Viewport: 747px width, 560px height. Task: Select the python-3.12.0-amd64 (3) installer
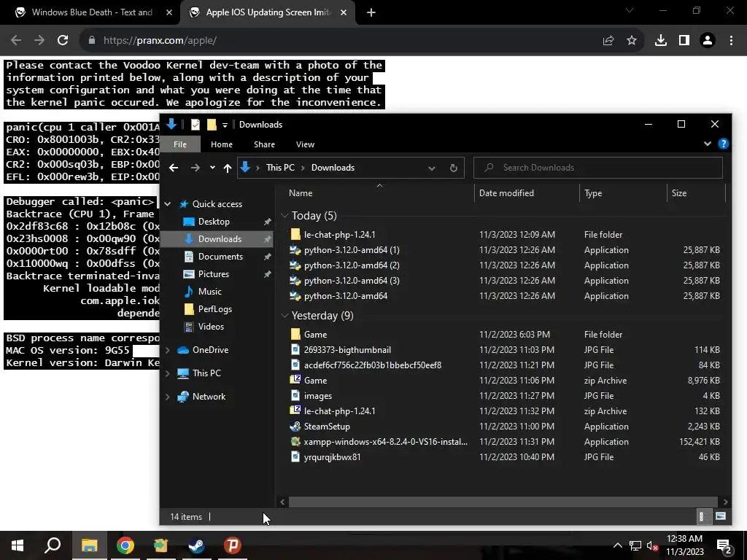(352, 281)
